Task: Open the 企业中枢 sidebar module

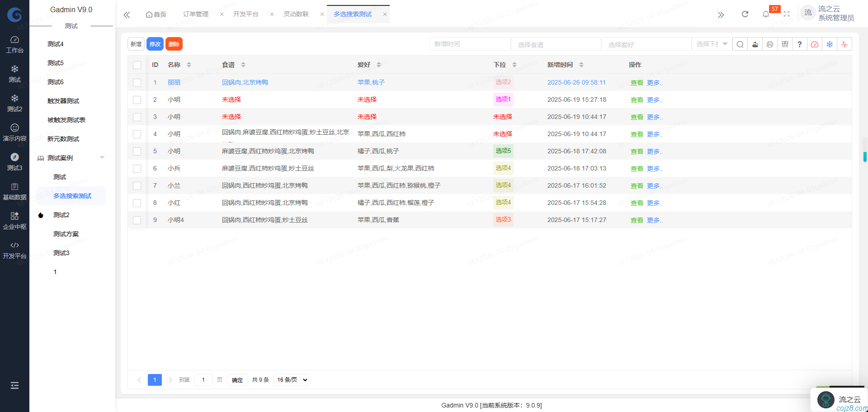Action: 14,220
